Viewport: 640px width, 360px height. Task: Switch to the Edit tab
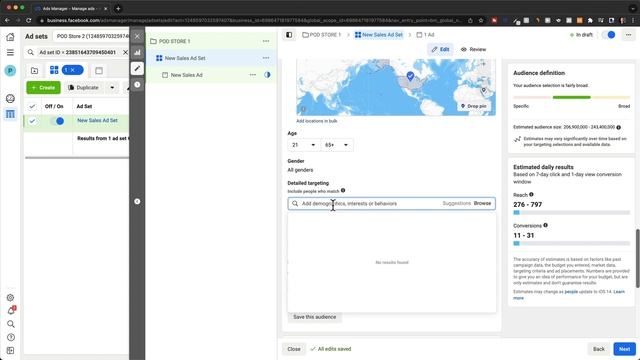(x=440, y=49)
